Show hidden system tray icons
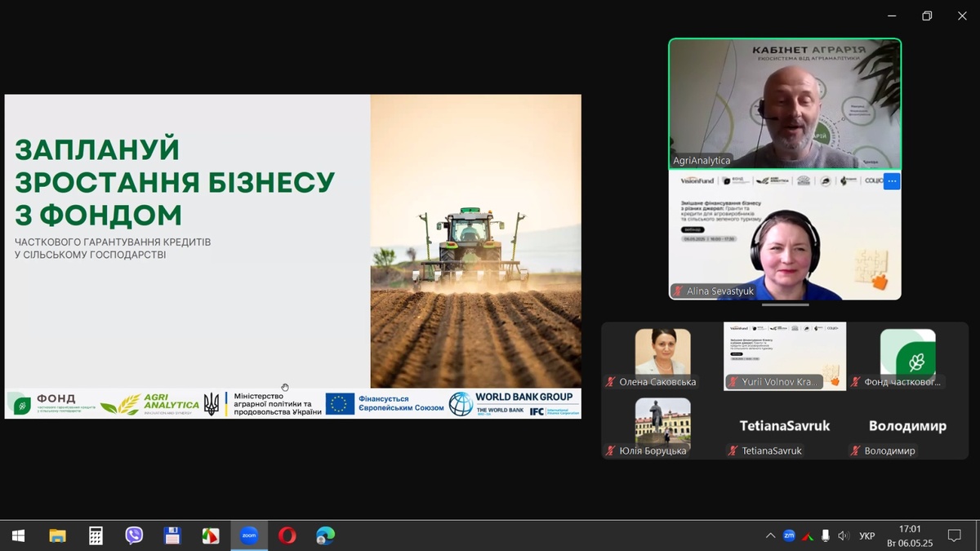This screenshot has height=551, width=980. tap(770, 535)
